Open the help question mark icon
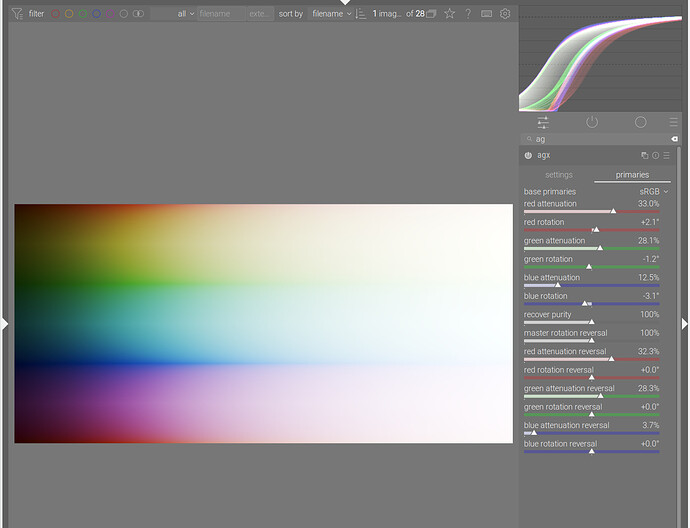The width and height of the screenshot is (690, 528). (468, 14)
